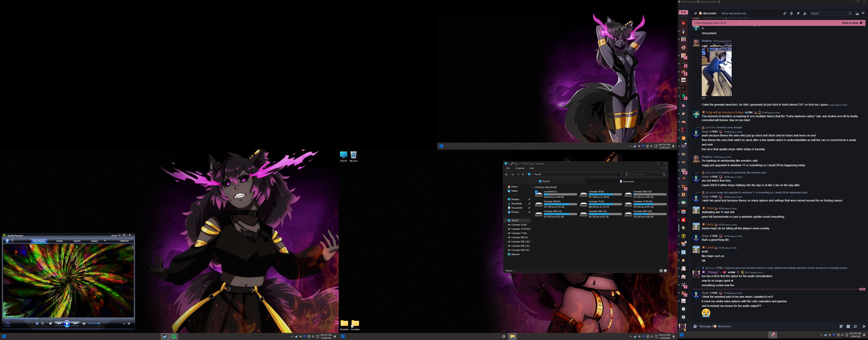Open the Discord inbox icon
This screenshot has width=868, height=340.
[x=863, y=13]
